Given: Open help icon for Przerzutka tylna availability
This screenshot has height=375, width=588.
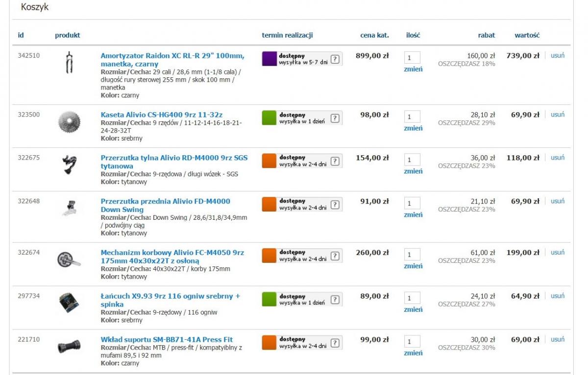Looking at the screenshot, I should click(335, 161).
